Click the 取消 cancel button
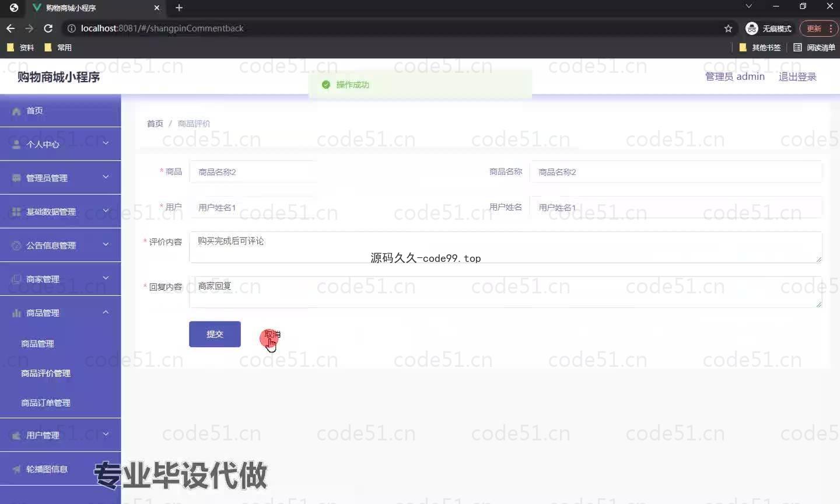The height and width of the screenshot is (504, 840). click(x=272, y=334)
